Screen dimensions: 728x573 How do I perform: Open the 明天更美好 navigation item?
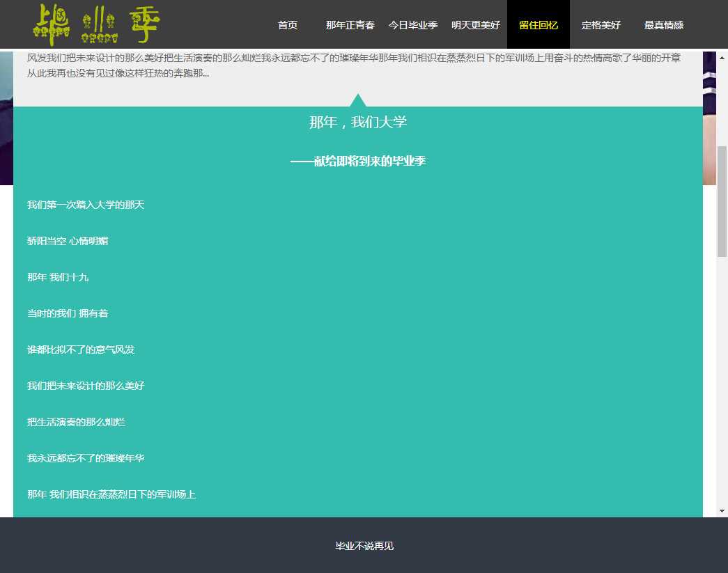(475, 25)
